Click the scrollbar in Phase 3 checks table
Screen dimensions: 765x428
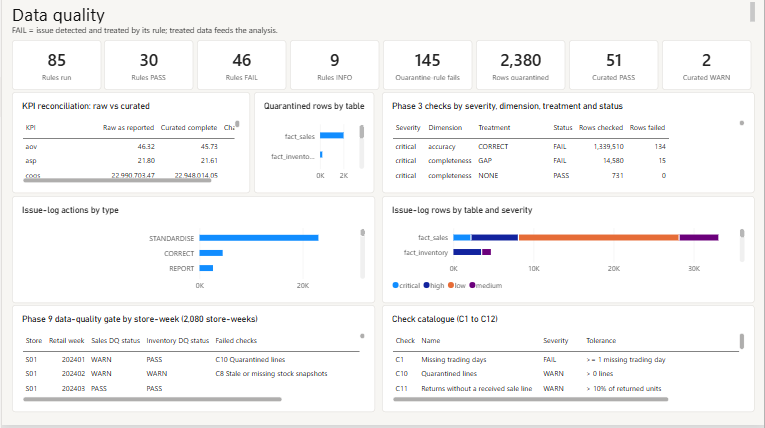pyautogui.click(x=742, y=123)
